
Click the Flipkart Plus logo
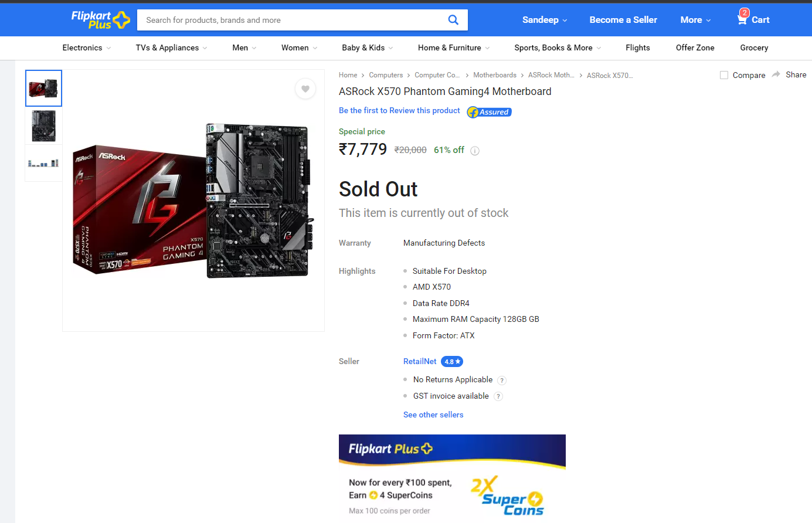[x=100, y=20]
